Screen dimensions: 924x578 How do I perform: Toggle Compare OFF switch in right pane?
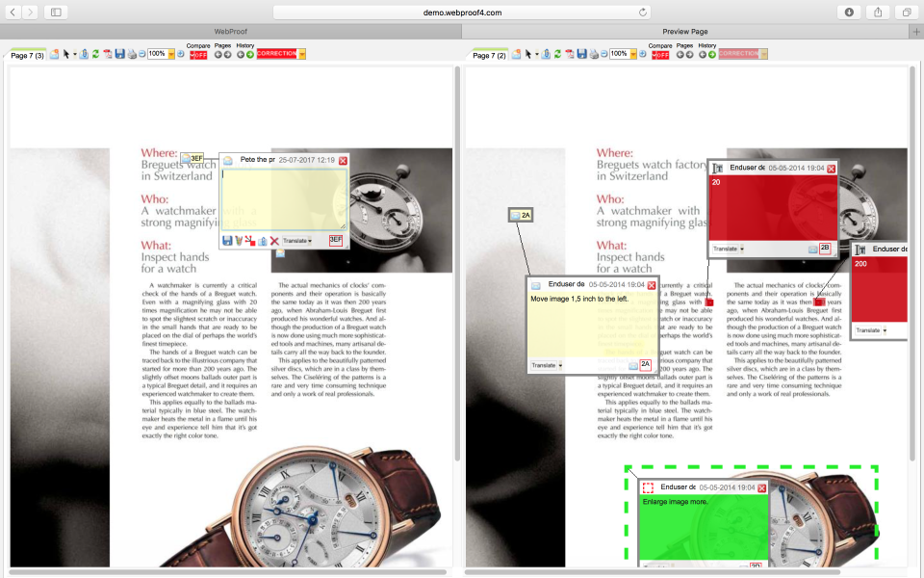660,55
